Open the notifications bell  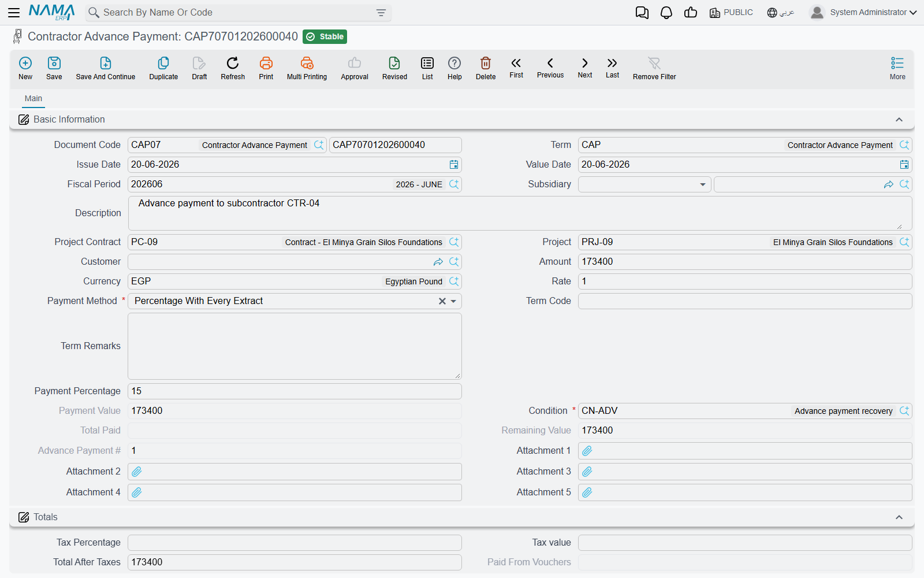pos(666,13)
